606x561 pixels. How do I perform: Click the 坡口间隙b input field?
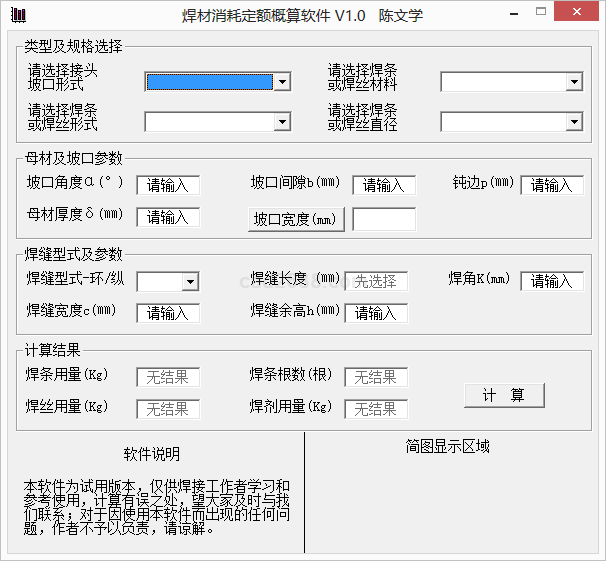coord(384,185)
